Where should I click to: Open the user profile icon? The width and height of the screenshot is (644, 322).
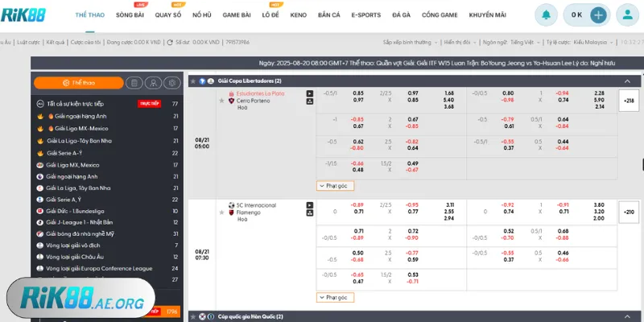point(625,15)
